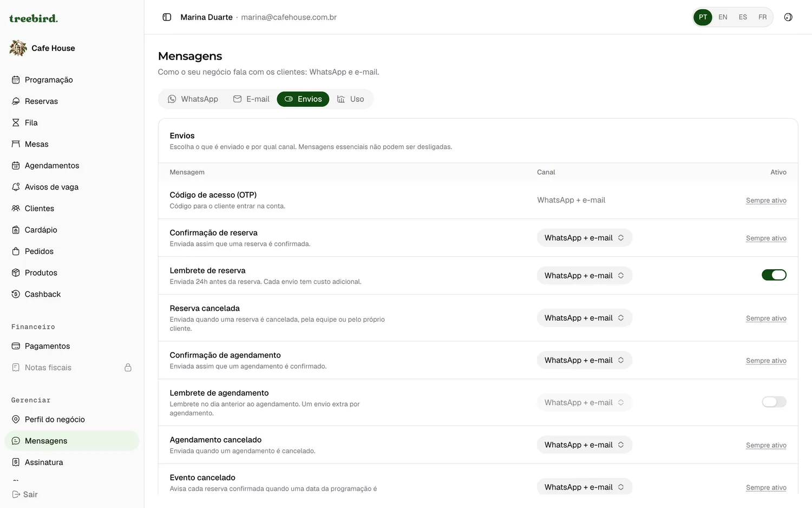Go to Avisos de vaga bell icon
The width and height of the screenshot is (812, 508).
(16, 187)
